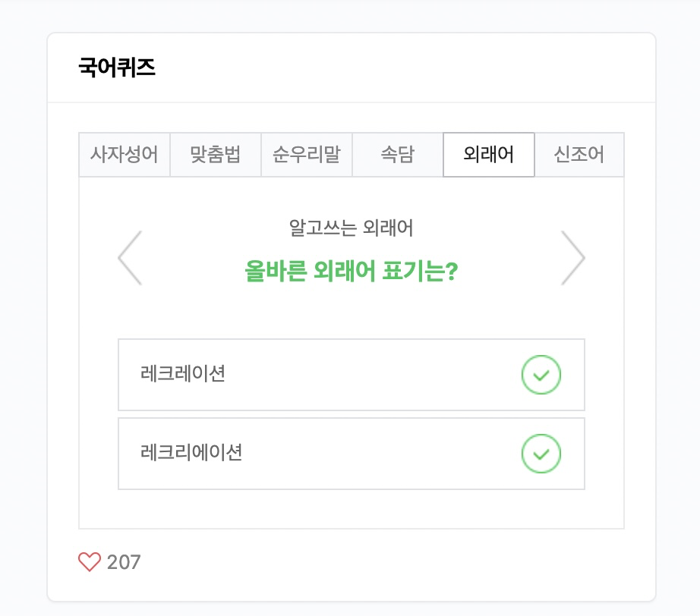Open the 신조어 tab
Screen dimensions: 700x616
[x=579, y=154]
